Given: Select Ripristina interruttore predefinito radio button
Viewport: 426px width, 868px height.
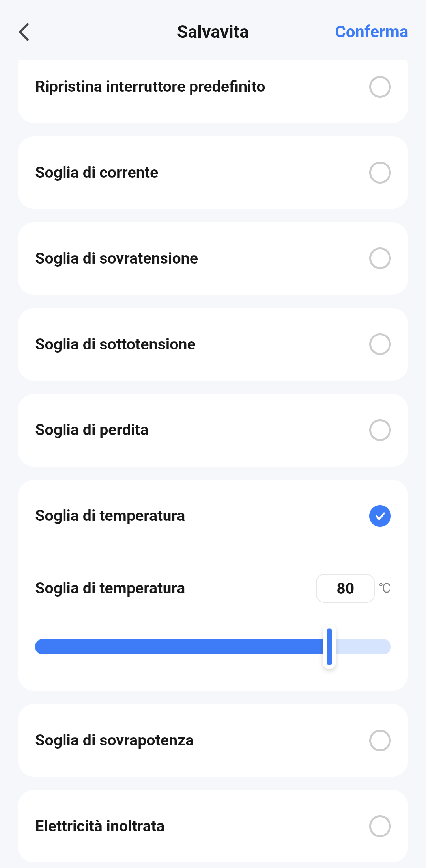Looking at the screenshot, I should (380, 87).
